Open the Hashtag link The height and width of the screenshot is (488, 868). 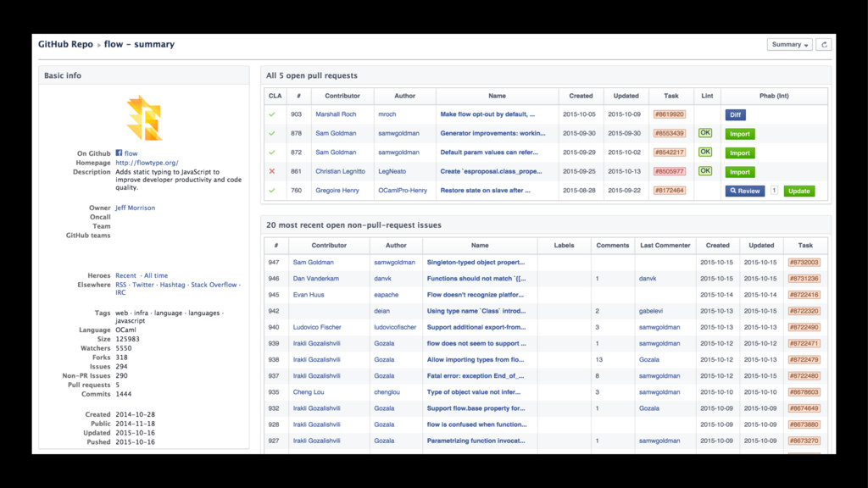click(172, 285)
